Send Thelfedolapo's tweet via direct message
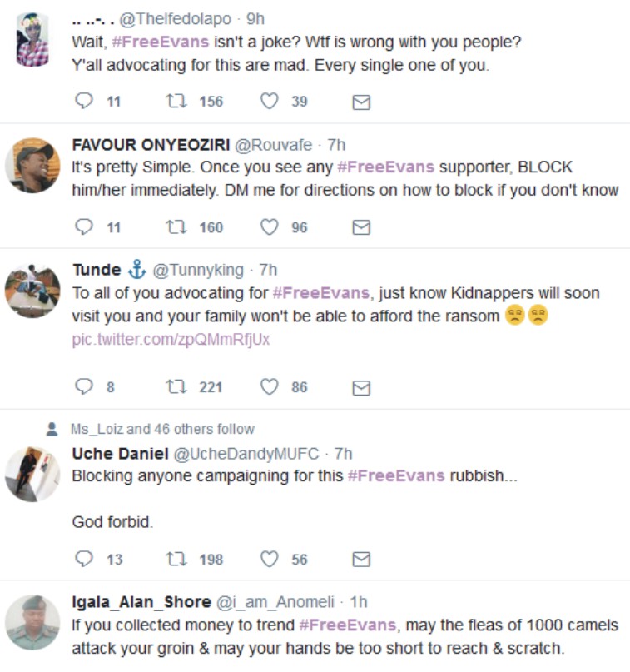 [361, 102]
